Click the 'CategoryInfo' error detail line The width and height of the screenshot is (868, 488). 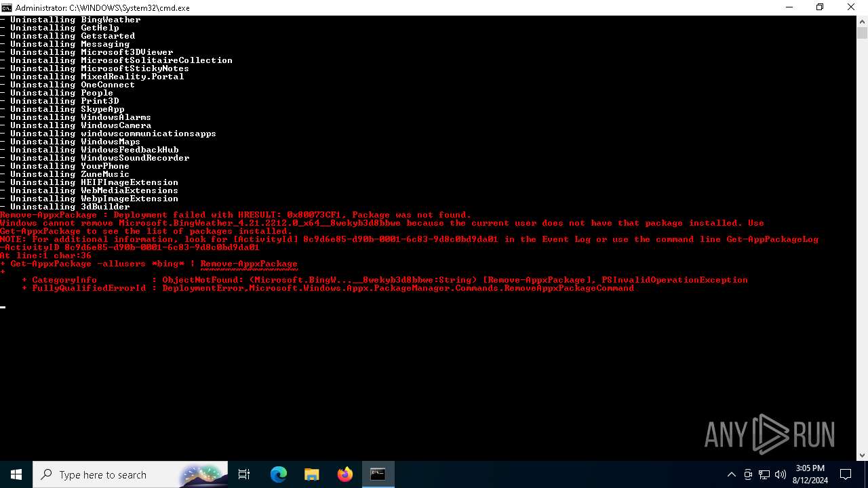coord(385,280)
